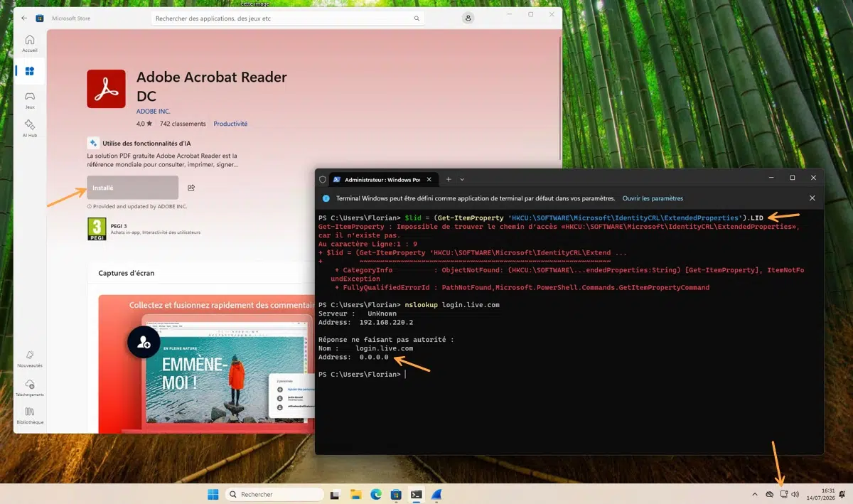853x504 pixels.
Task: Click the 'Adobe Acrobat Reader DC' title
Action: (x=212, y=86)
